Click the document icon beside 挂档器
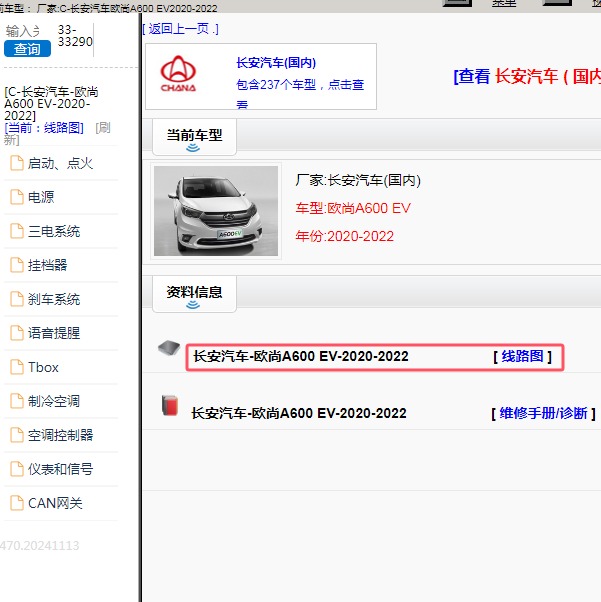The height and width of the screenshot is (602, 601). coord(17,265)
